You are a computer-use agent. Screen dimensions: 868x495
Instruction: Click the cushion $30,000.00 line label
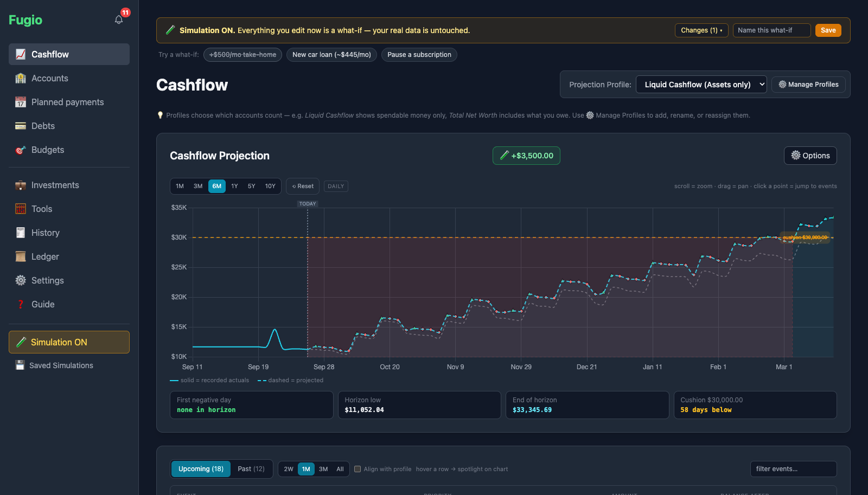(x=805, y=237)
